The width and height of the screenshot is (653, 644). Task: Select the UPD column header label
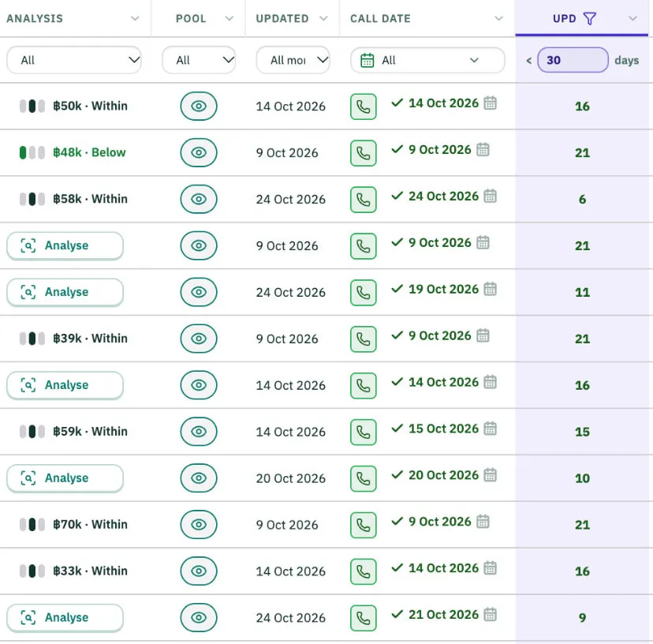tap(565, 19)
